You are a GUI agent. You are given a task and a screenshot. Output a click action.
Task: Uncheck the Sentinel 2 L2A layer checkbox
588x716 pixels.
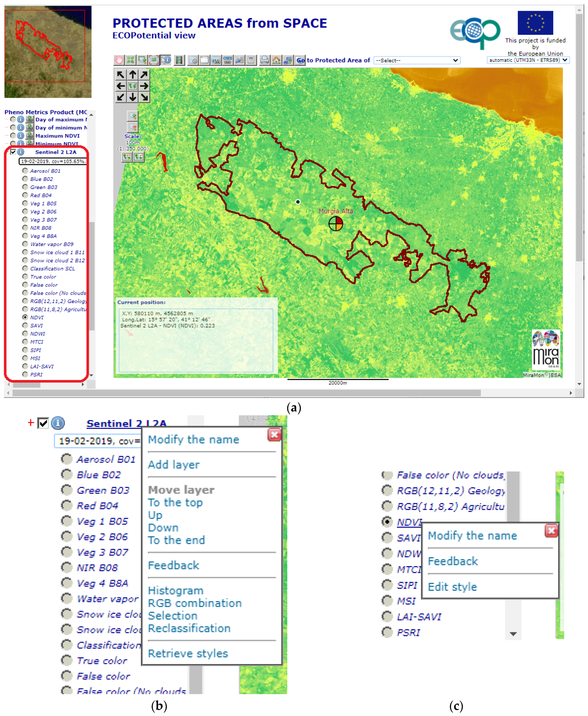pos(13,152)
